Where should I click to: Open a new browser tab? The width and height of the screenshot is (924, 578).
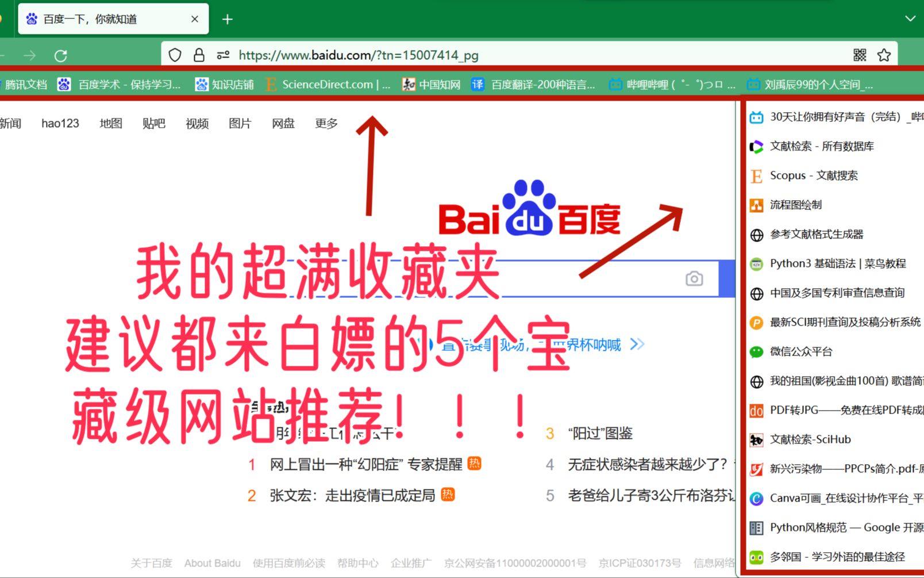228,20
